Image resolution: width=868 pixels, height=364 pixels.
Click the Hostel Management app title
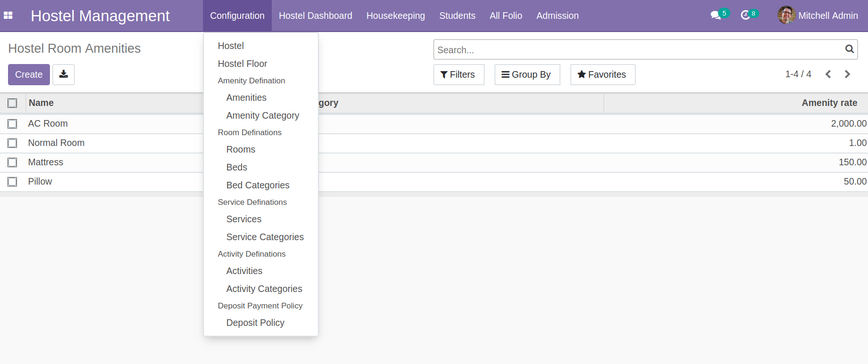(x=100, y=16)
